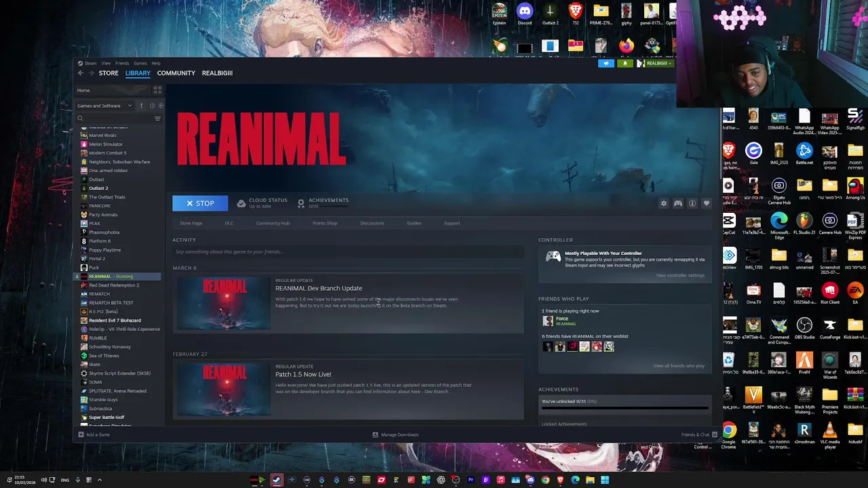Open the REALBIGIII profile tab
The image size is (868, 488).
pos(217,73)
